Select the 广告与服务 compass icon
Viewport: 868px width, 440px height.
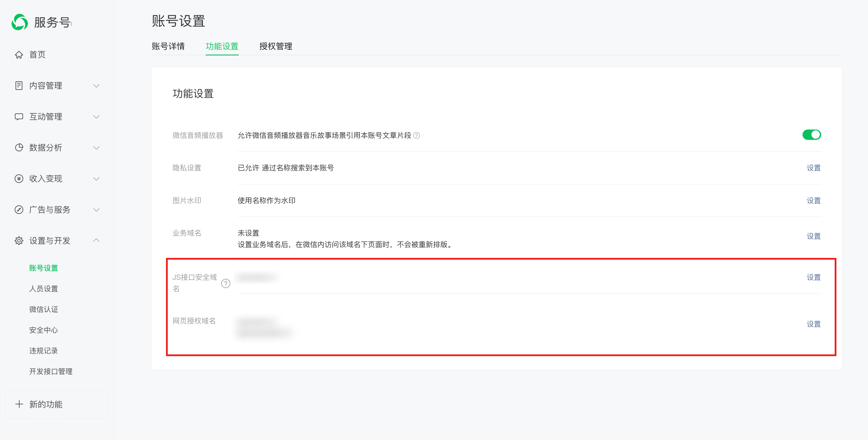(19, 210)
